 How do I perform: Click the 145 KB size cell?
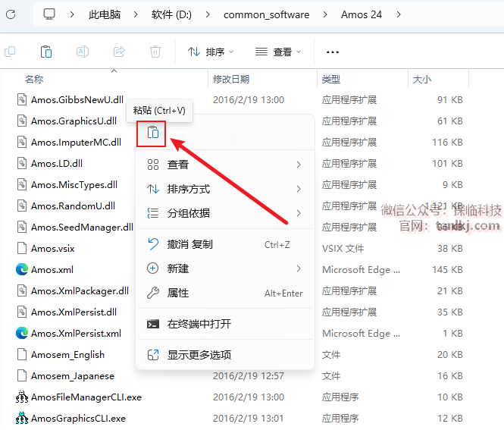(x=447, y=269)
